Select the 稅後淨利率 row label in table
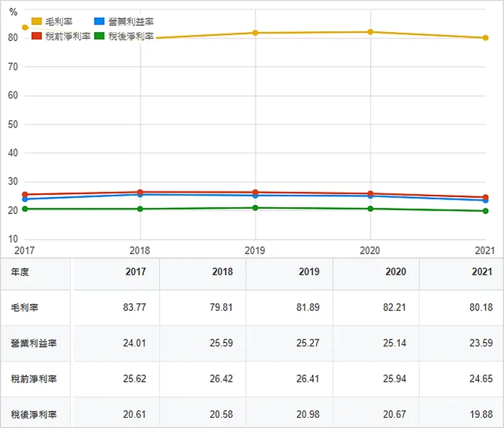This screenshot has width=504, height=428. [x=34, y=415]
